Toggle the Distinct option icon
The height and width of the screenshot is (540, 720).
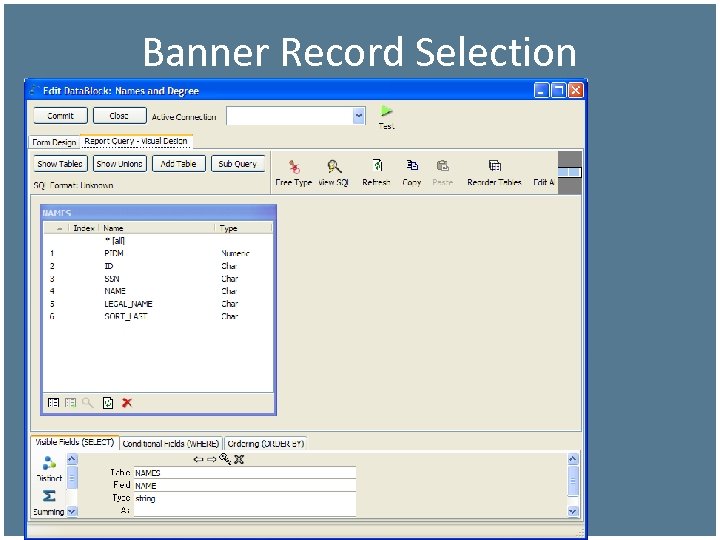pos(49,463)
